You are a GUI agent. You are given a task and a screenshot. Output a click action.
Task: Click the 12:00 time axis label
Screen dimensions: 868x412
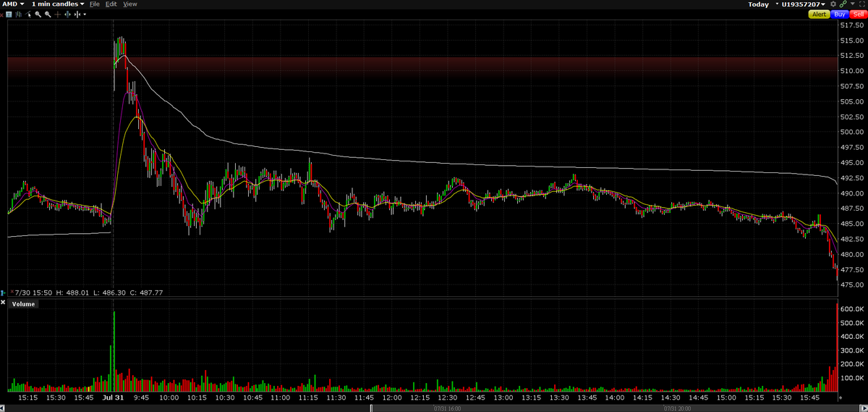point(391,398)
